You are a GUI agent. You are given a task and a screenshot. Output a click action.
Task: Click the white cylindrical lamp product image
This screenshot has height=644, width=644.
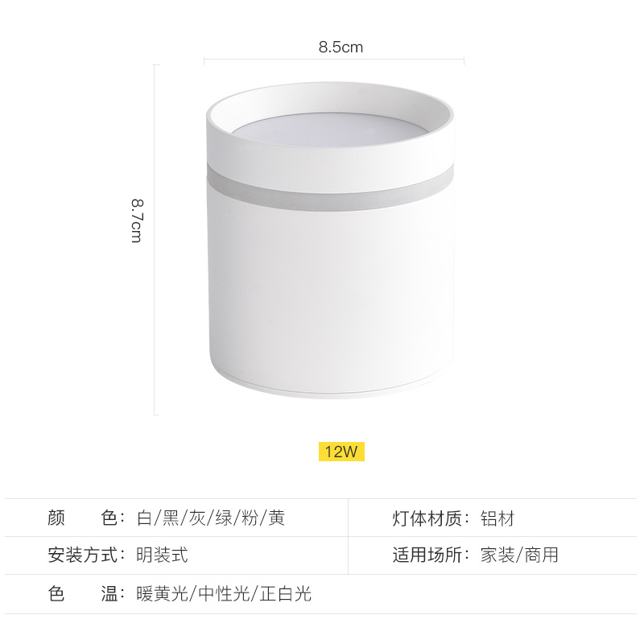pos(330,240)
